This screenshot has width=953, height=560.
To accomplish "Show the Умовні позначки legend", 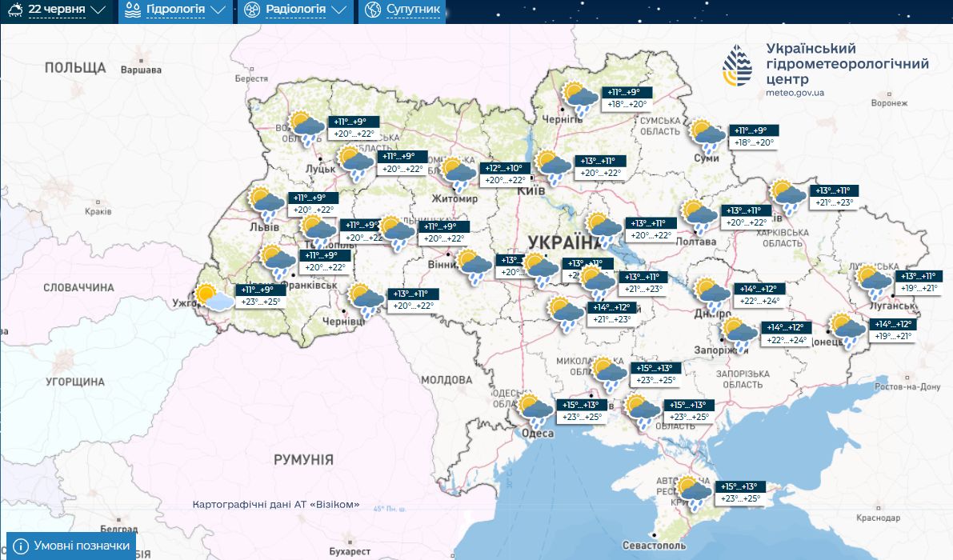I will click(x=72, y=546).
